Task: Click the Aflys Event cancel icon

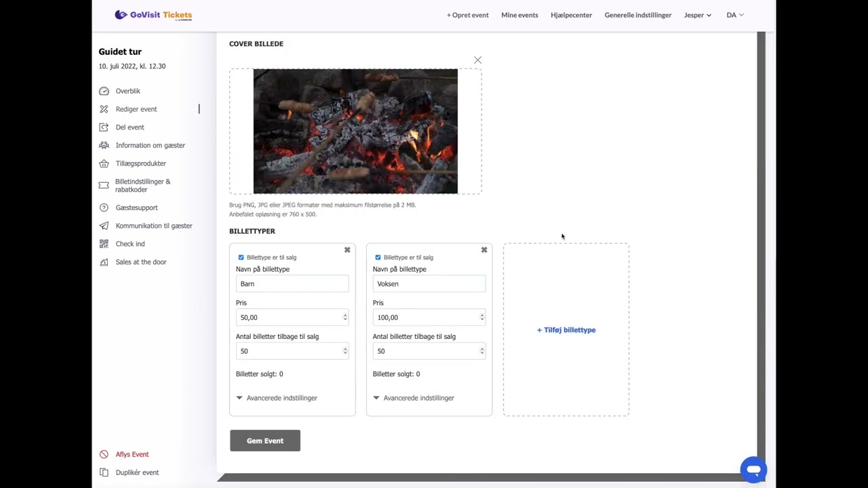Action: click(104, 454)
